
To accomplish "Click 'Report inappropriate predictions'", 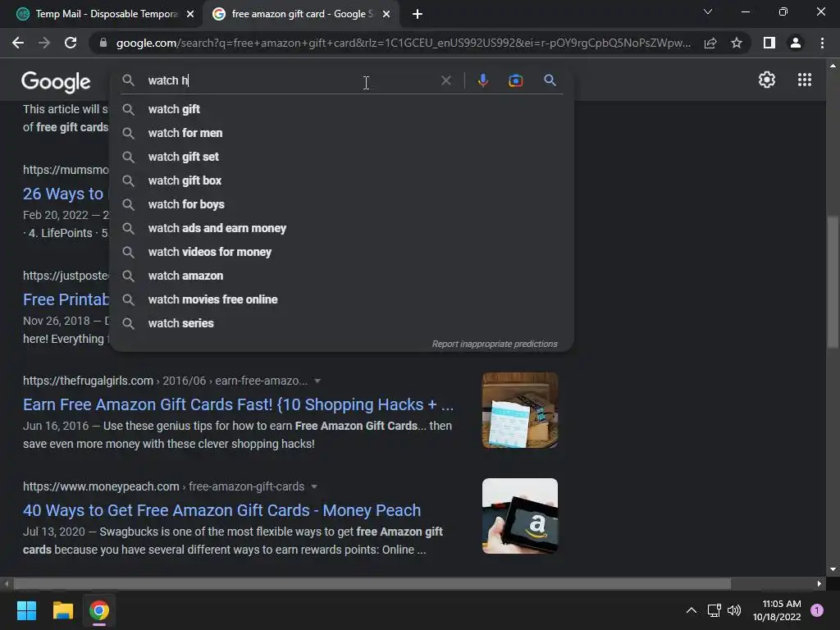I will click(x=495, y=344).
